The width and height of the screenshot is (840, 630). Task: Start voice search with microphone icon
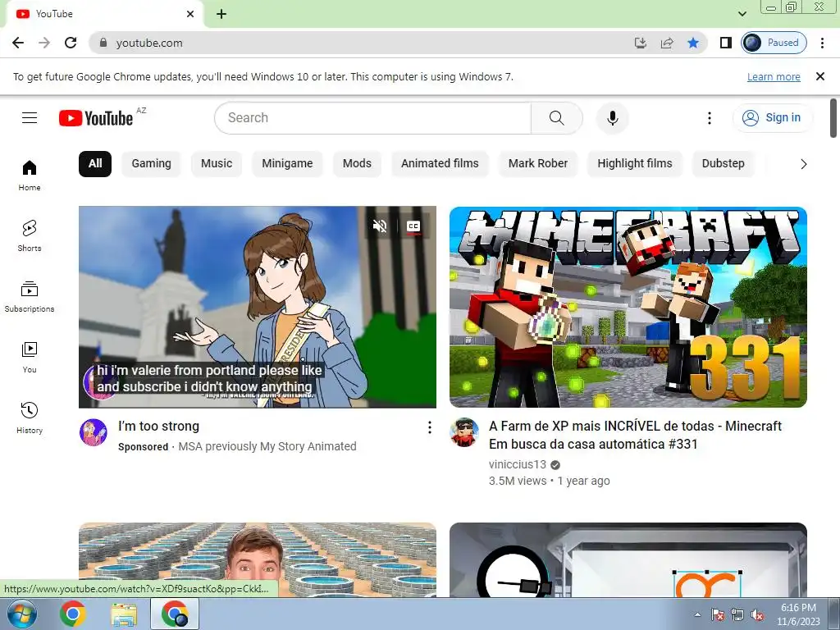pyautogui.click(x=612, y=118)
